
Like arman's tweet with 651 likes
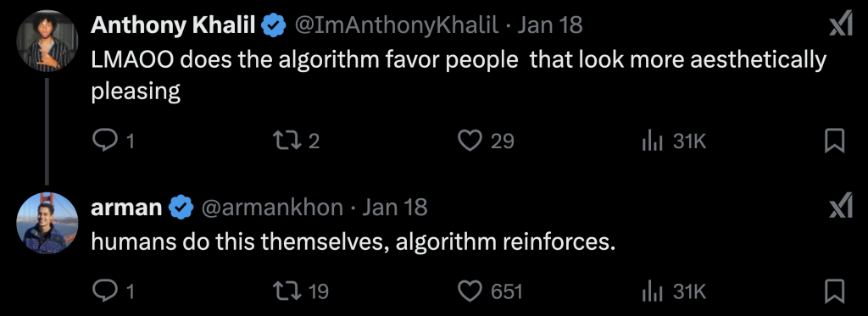click(x=470, y=291)
